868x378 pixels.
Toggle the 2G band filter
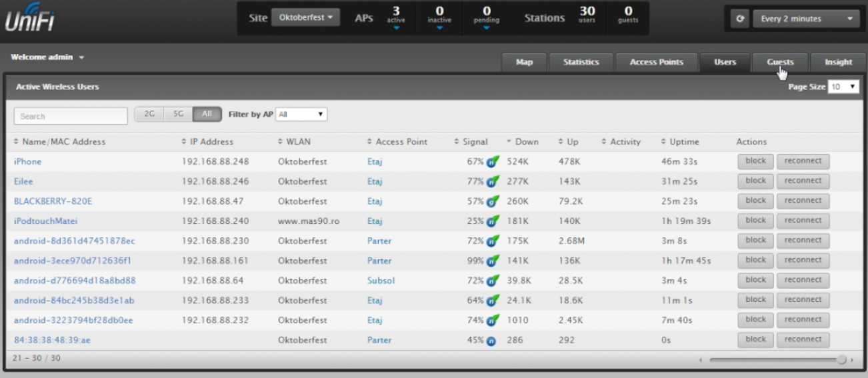coord(149,114)
